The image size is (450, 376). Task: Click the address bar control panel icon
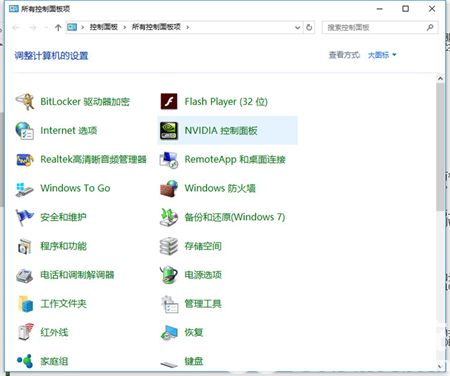72,27
